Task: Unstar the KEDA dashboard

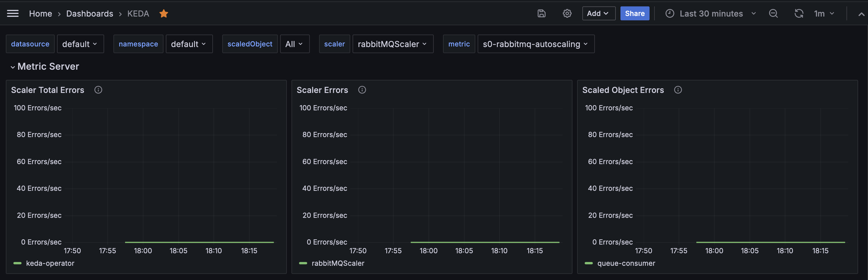Action: pos(164,13)
